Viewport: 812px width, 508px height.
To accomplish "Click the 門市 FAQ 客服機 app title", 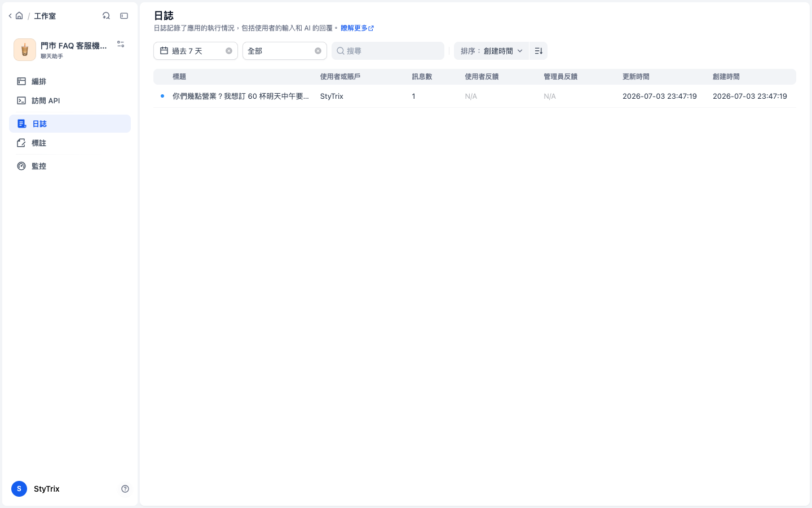I will point(74,46).
